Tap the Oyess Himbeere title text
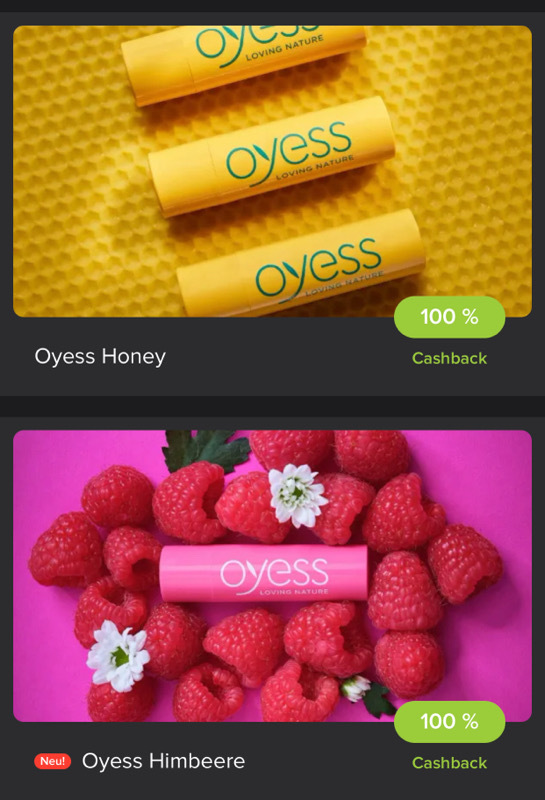545x800 pixels. [x=163, y=761]
